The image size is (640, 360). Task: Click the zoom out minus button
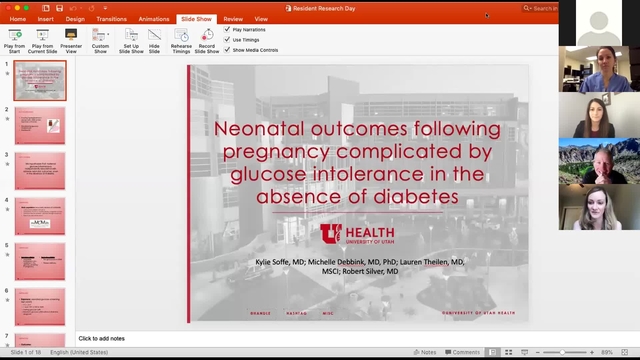[538, 352]
